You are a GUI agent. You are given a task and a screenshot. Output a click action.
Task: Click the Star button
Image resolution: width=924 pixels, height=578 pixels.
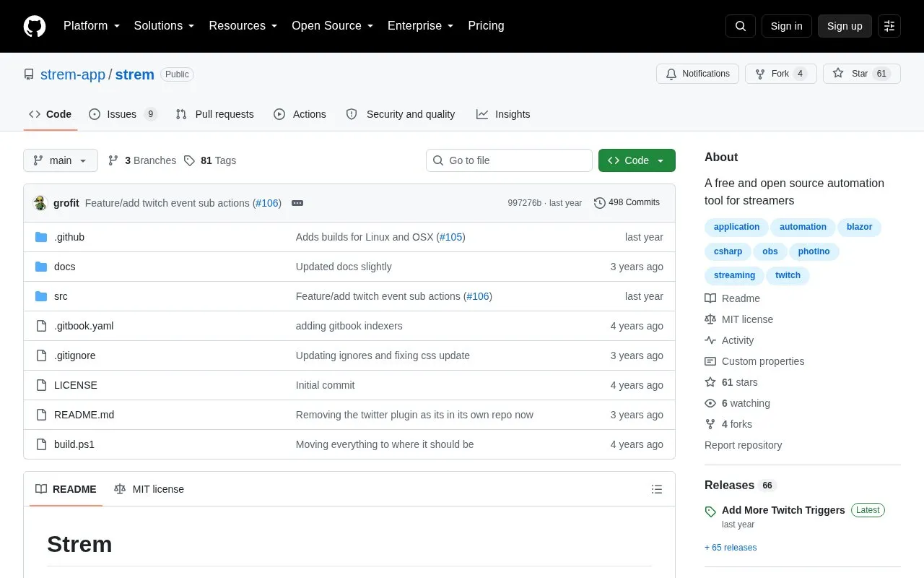coord(862,74)
